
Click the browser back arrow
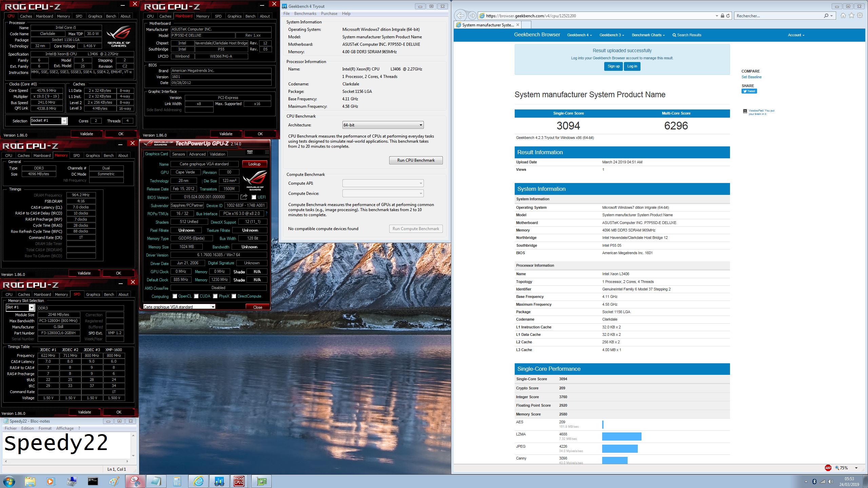coord(460,16)
